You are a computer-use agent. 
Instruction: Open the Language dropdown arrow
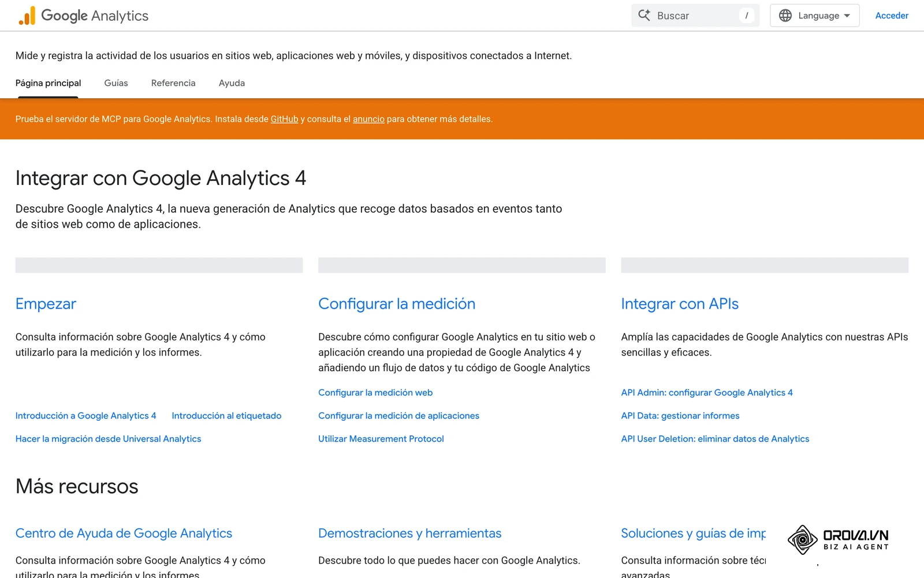(x=847, y=16)
